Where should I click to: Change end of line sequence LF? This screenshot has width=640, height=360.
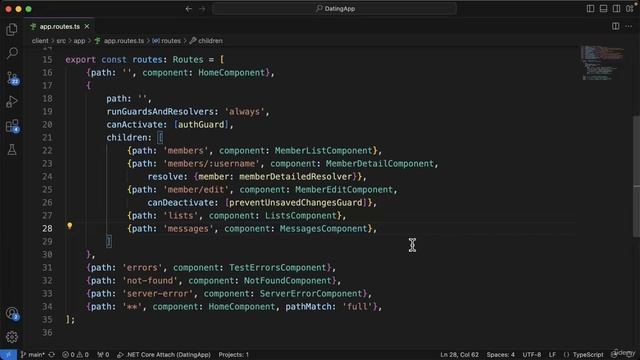[x=552, y=355]
